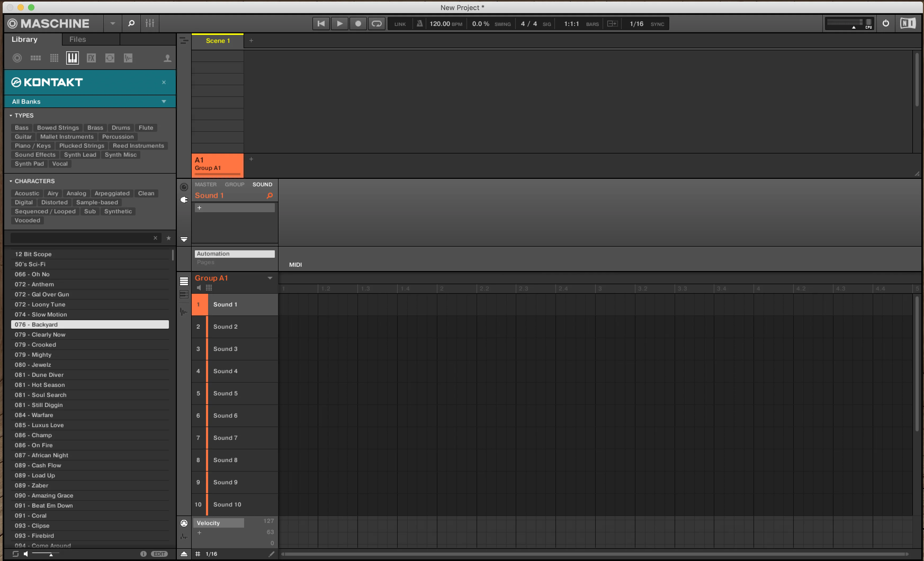Expand the All Banks dropdown

164,102
